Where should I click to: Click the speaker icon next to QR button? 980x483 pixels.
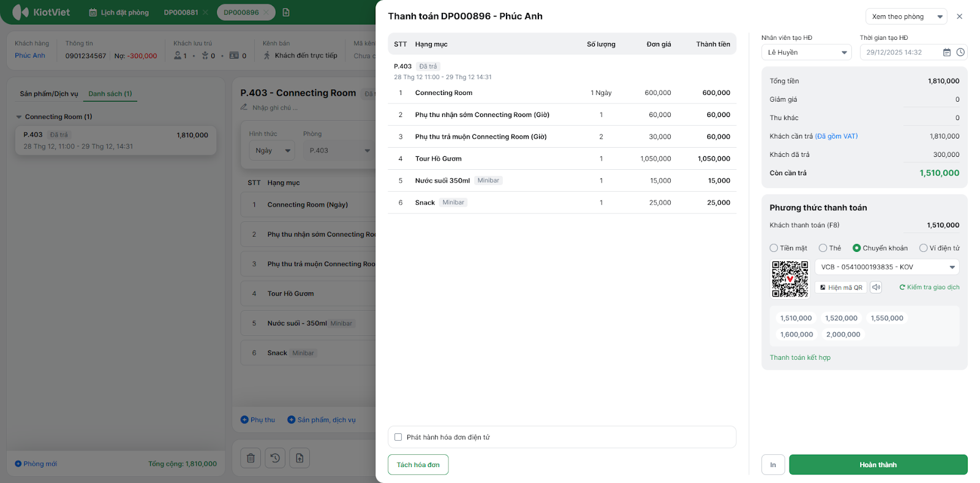[876, 287]
